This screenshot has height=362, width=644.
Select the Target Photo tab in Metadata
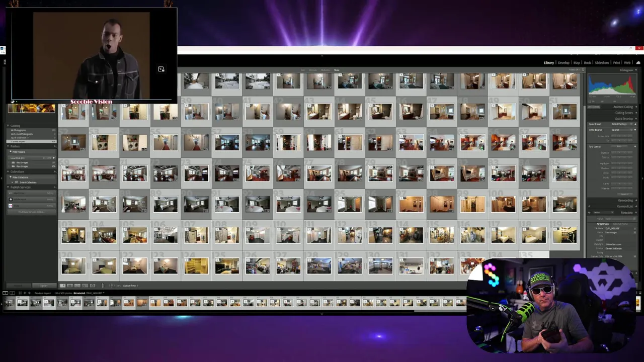point(603,224)
